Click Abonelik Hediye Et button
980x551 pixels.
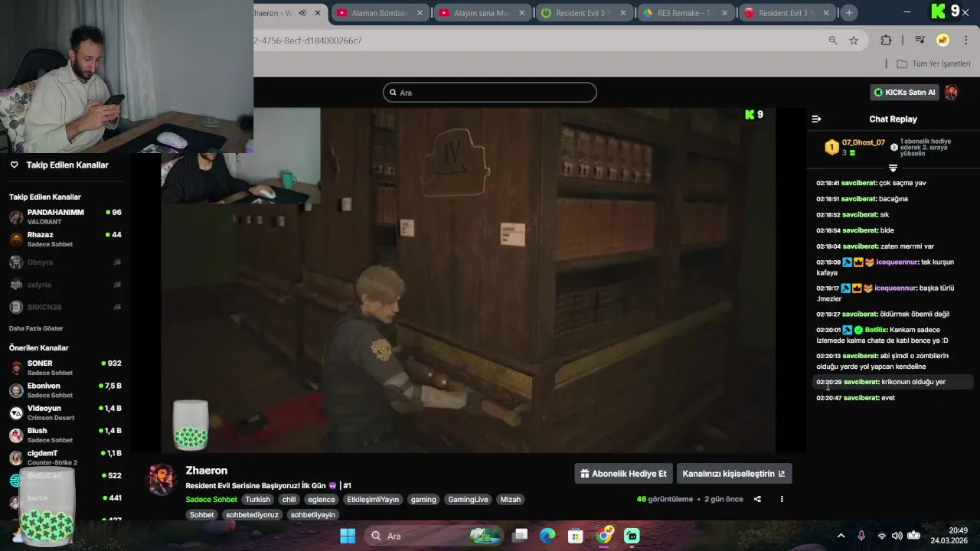(x=623, y=474)
